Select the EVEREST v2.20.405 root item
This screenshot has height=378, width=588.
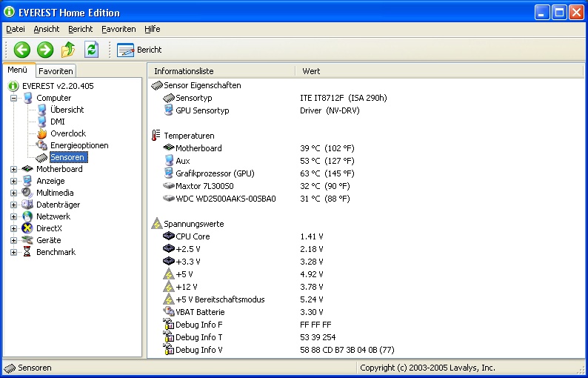(x=58, y=86)
